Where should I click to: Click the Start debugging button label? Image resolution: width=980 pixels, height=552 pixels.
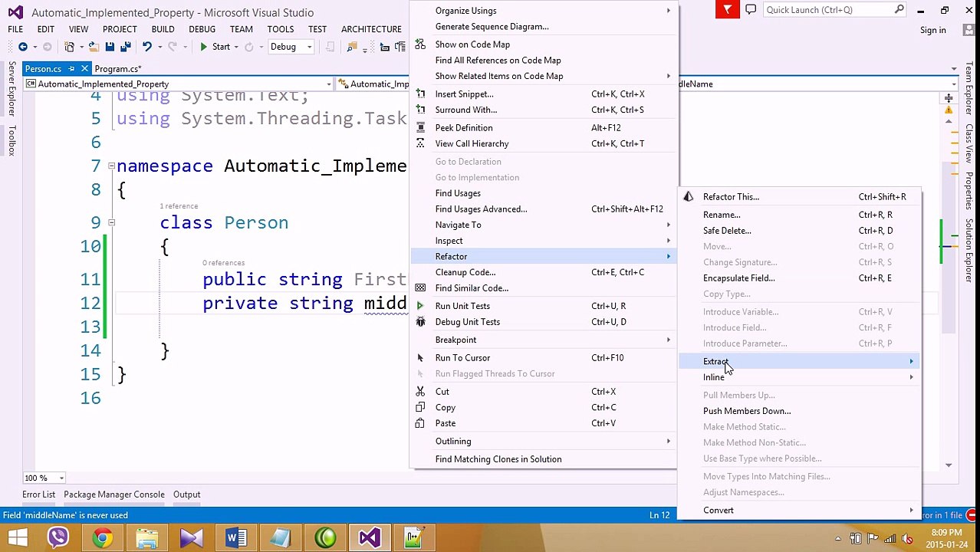(221, 47)
